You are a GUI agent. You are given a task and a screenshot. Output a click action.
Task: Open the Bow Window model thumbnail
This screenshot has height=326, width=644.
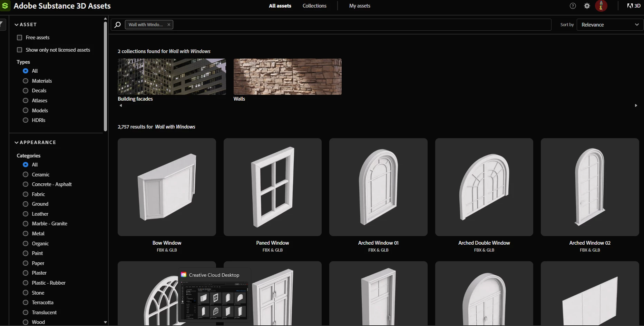pyautogui.click(x=167, y=187)
